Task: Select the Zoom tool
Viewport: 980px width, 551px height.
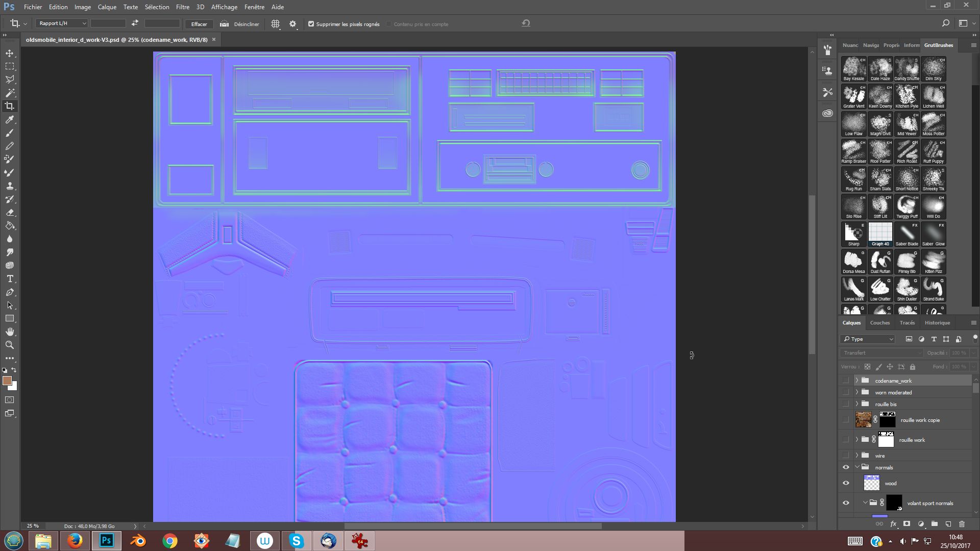Action: [10, 345]
